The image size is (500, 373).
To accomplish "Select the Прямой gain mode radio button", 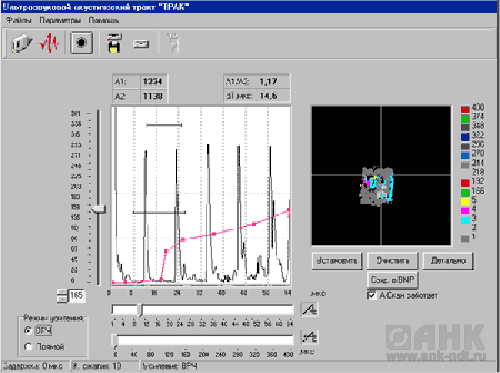I will pyautogui.click(x=28, y=347).
